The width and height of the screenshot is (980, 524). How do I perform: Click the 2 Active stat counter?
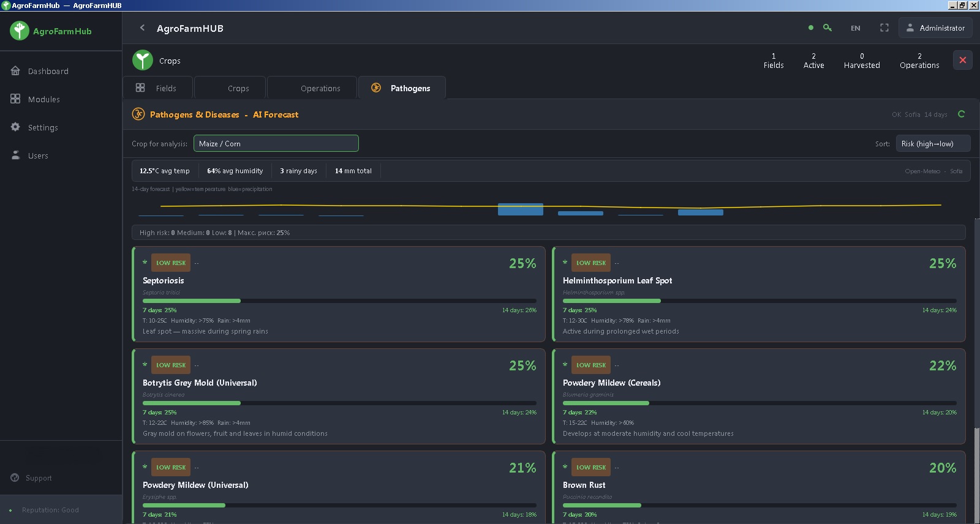(x=813, y=61)
